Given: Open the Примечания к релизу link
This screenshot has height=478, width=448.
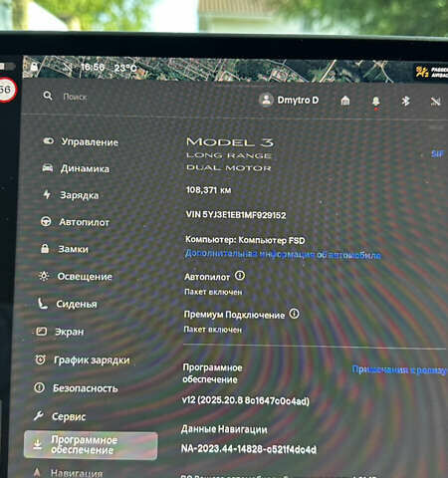Looking at the screenshot, I should 400,369.
